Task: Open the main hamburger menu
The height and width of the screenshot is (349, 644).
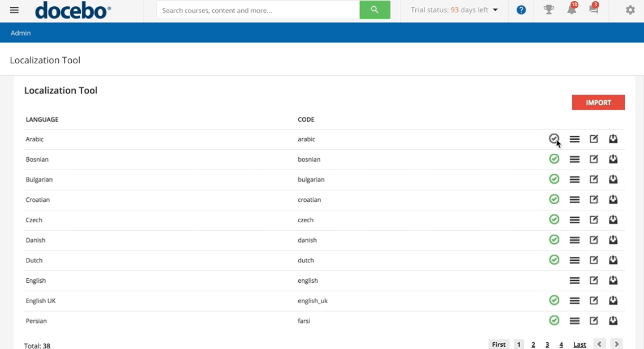Action: (x=14, y=10)
